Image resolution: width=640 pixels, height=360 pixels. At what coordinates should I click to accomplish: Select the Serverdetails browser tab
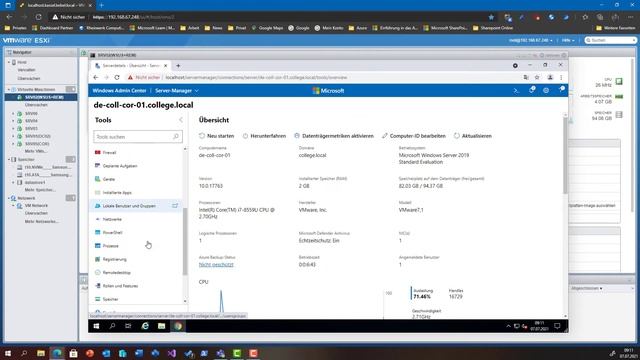pyautogui.click(x=130, y=65)
